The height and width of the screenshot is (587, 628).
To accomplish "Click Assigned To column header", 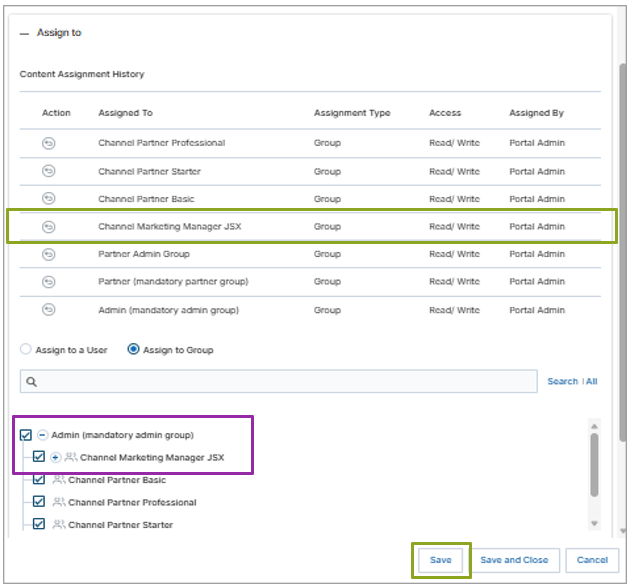I will (125, 113).
